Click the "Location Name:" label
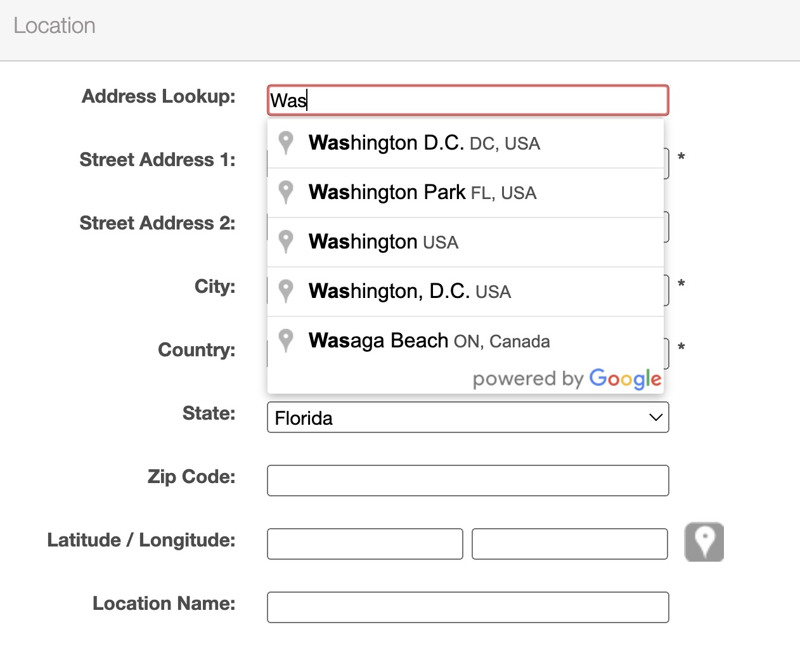The width and height of the screenshot is (800, 672). 164,604
